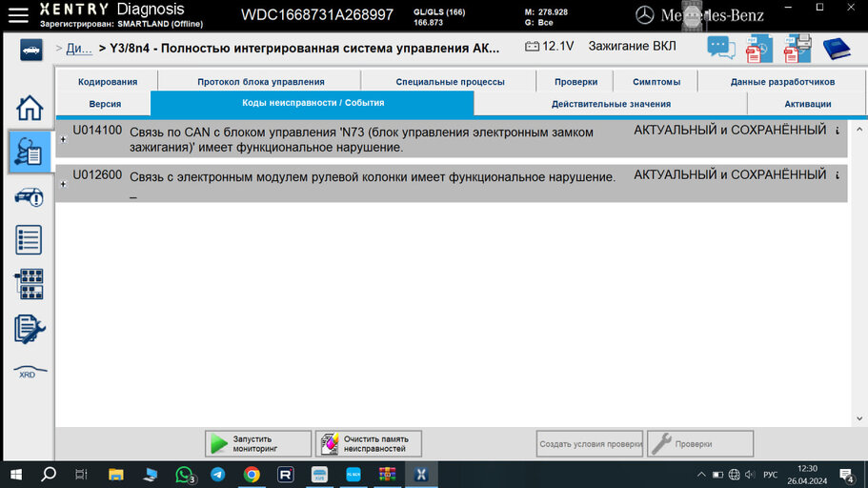Open File Explorer from the taskbar

pyautogui.click(x=115, y=475)
